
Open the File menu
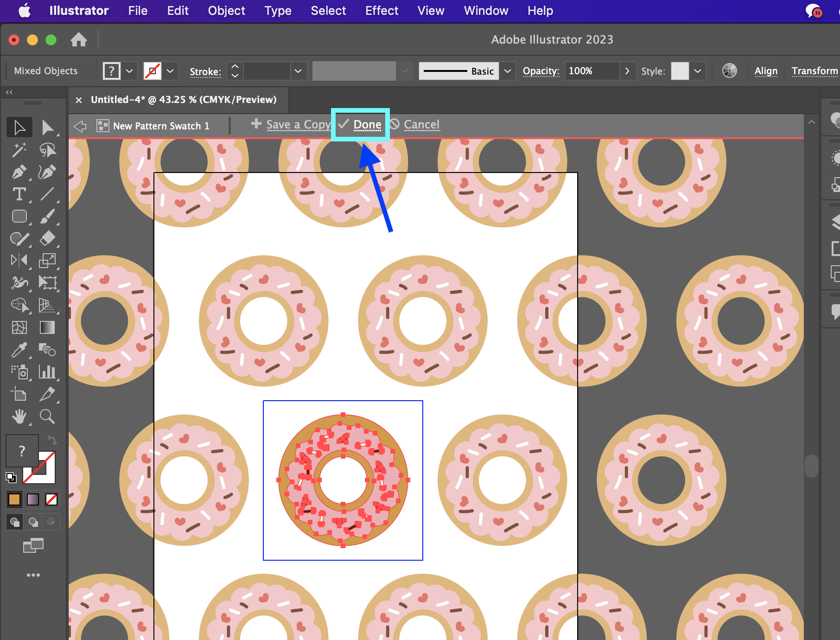tap(138, 11)
